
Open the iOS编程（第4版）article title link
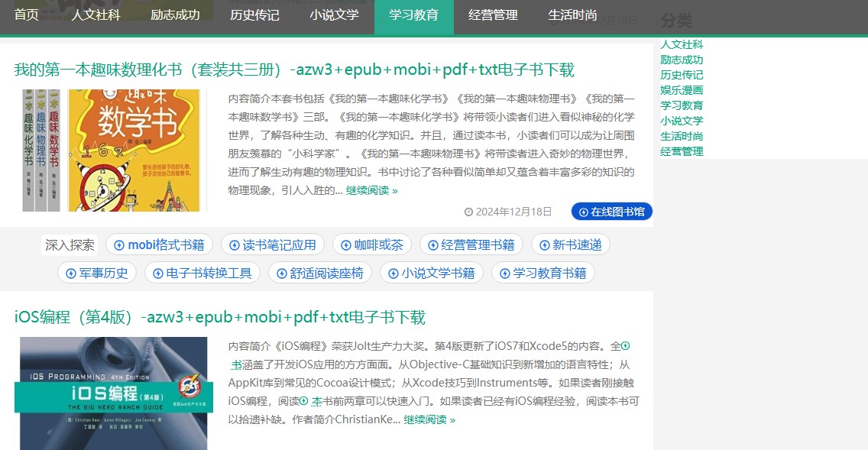pyautogui.click(x=222, y=317)
